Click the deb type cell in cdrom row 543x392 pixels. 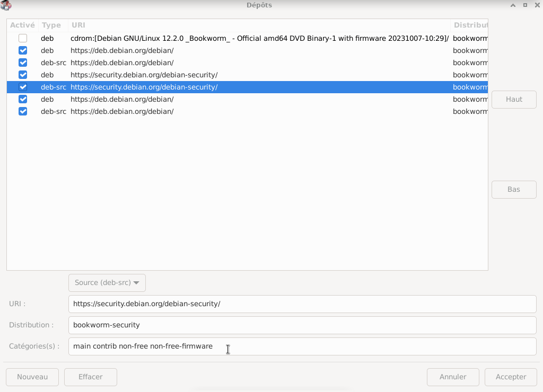pyautogui.click(x=47, y=38)
